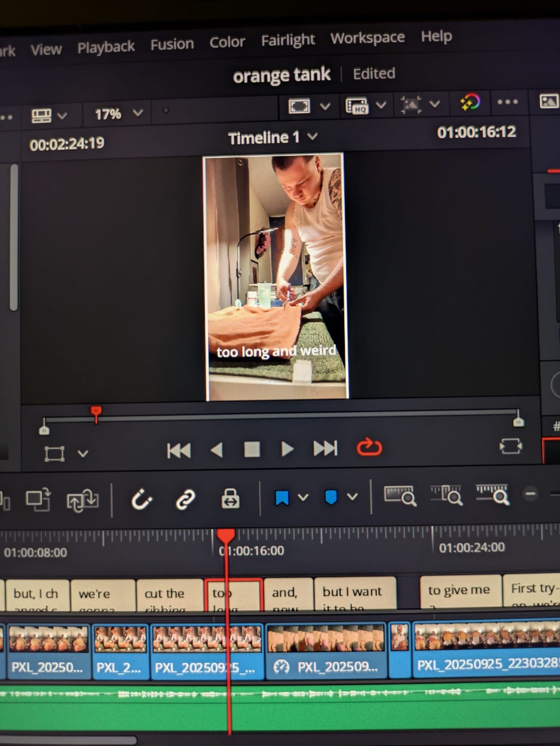
Task: Expand the transform overlay tool chevron
Action: pyautogui.click(x=83, y=454)
